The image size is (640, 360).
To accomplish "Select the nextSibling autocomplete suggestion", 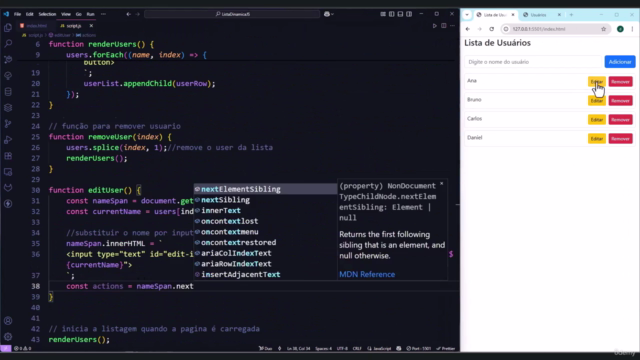I will pyautogui.click(x=265, y=200).
